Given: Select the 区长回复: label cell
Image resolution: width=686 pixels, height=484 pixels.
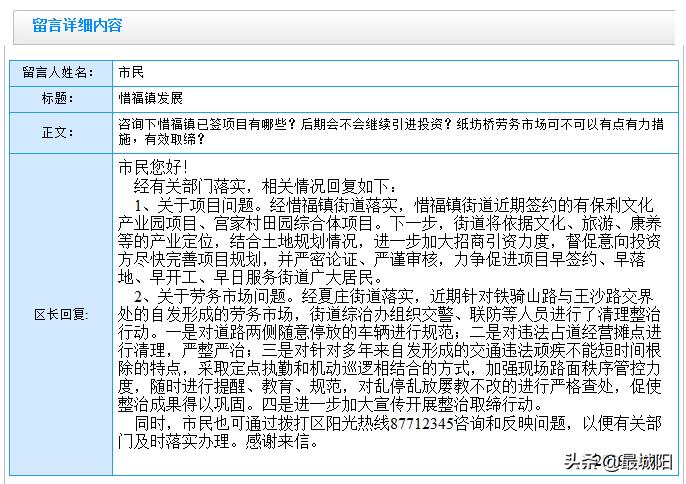Looking at the screenshot, I should point(61,314).
